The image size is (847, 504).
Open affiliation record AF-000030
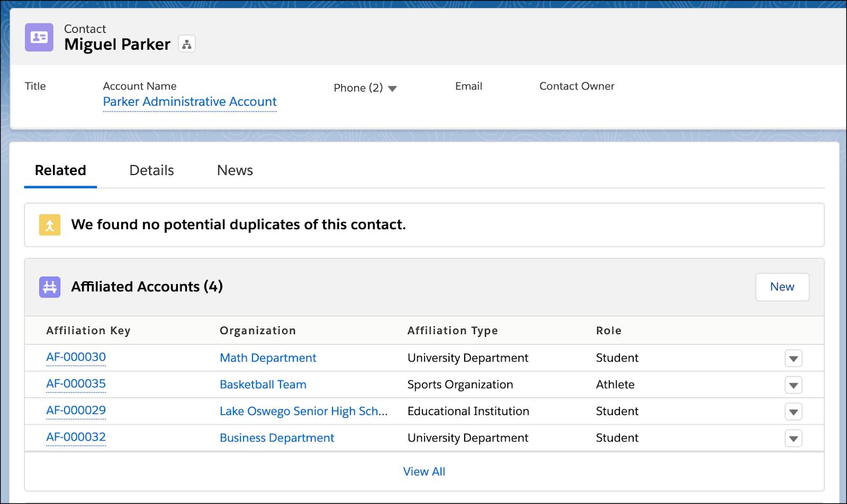coord(76,358)
